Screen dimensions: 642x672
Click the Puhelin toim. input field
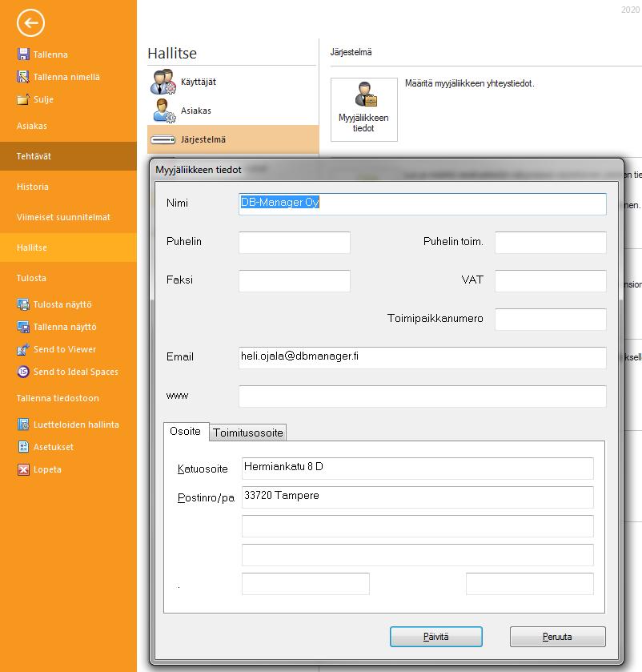(x=551, y=243)
